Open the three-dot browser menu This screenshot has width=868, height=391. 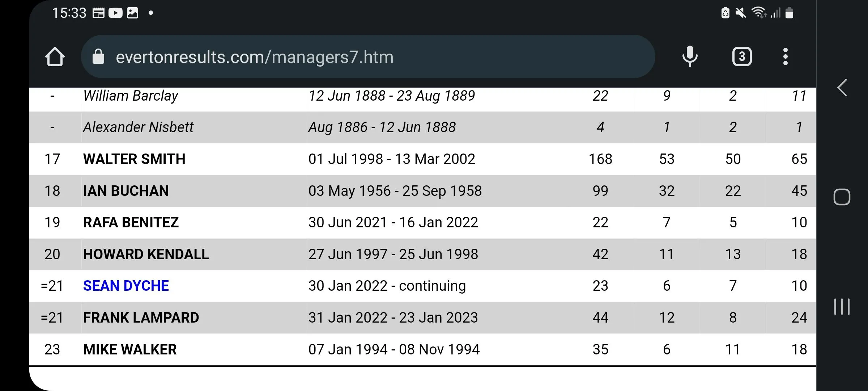(x=785, y=57)
